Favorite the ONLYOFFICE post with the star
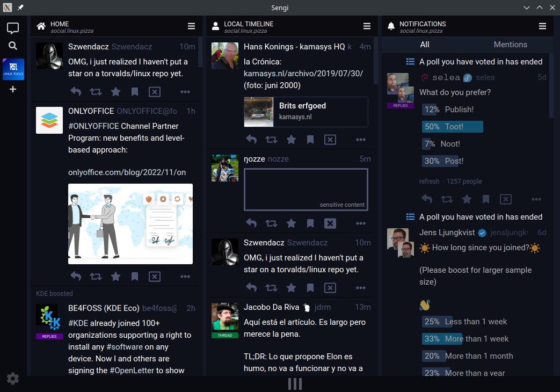The height and width of the screenshot is (392, 560). tap(116, 276)
